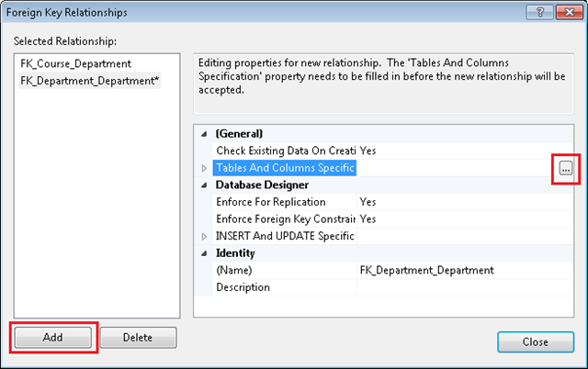The height and width of the screenshot is (369, 588).
Task: Expand the INSERT And UPDATE Specification arrow
Action: click(x=204, y=236)
